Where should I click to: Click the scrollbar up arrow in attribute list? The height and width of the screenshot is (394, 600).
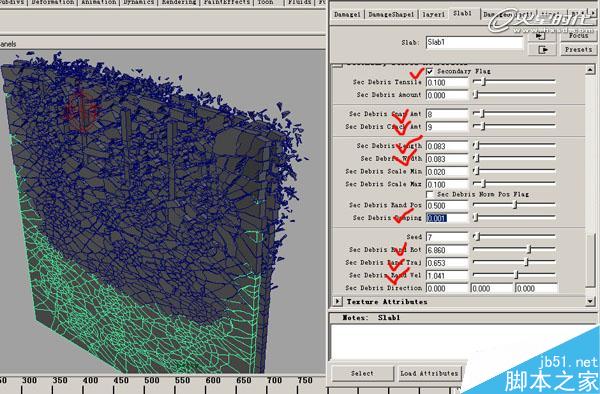[590, 70]
